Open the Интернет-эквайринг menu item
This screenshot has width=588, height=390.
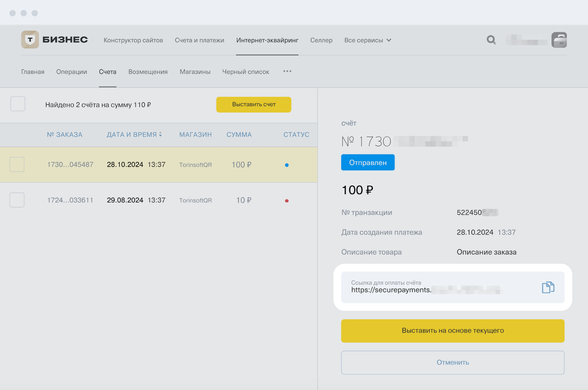click(267, 40)
